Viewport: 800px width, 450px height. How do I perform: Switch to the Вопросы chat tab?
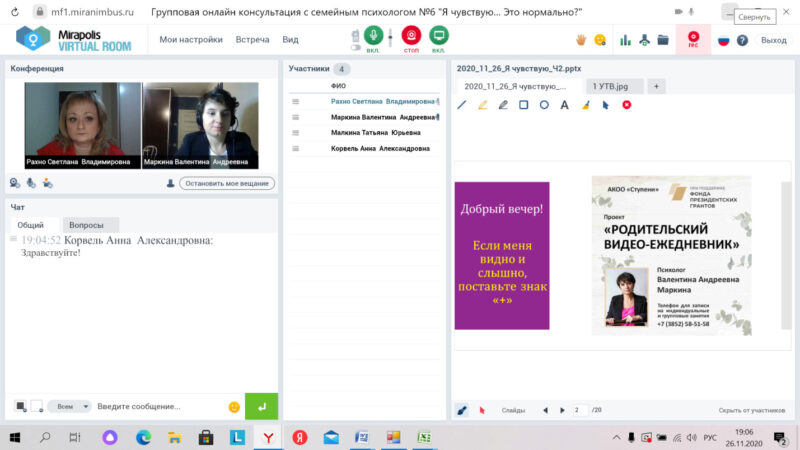(x=86, y=225)
